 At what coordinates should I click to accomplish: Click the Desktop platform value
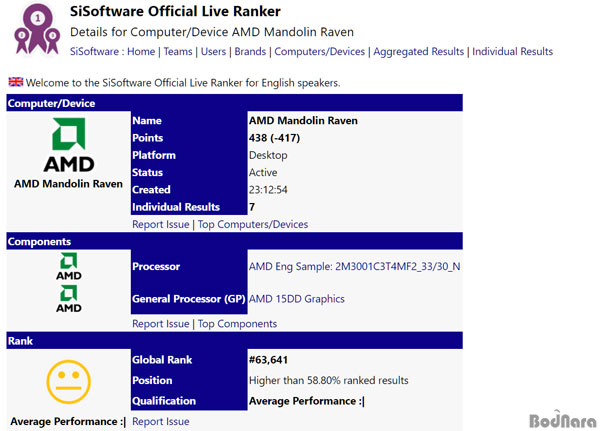pyautogui.click(x=268, y=155)
